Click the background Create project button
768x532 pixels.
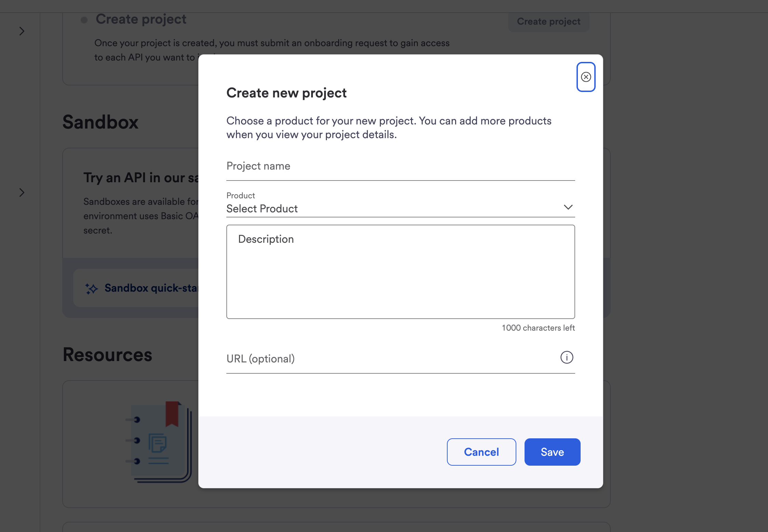click(x=548, y=22)
